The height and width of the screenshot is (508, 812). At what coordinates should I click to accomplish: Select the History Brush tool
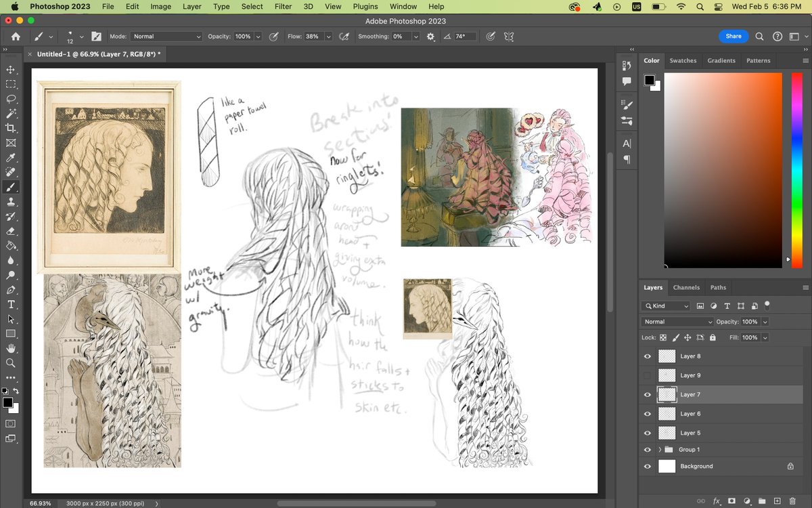(11, 217)
